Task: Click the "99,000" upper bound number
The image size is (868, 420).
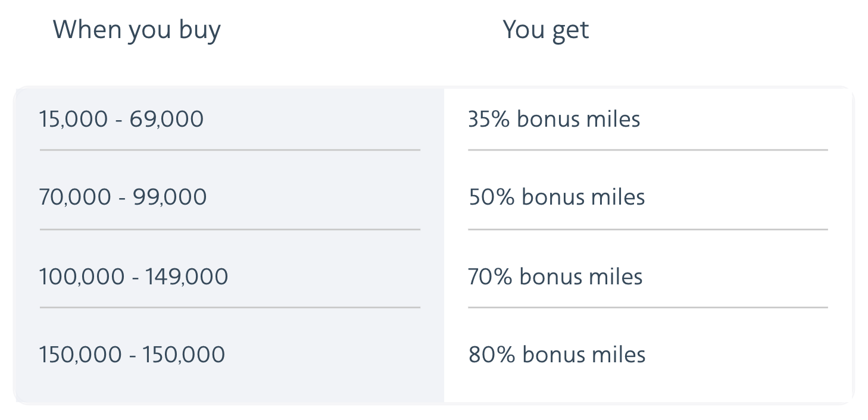Action: point(170,197)
